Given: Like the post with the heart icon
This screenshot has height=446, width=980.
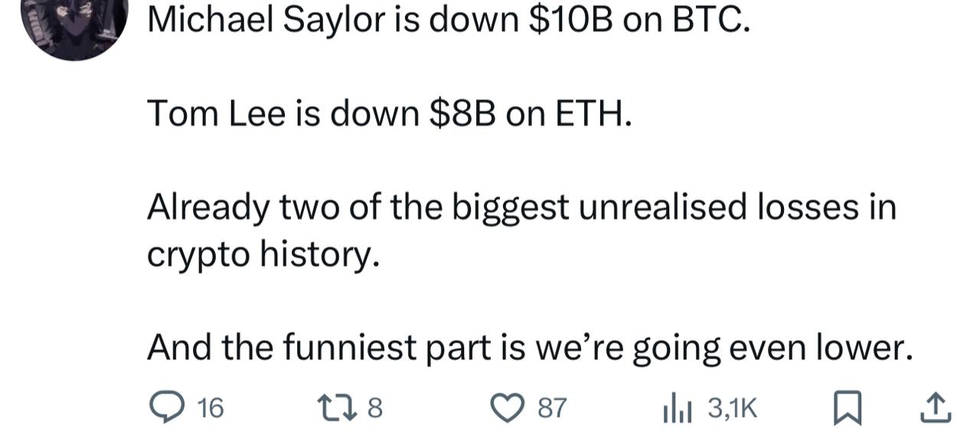Looking at the screenshot, I should click(505, 409).
